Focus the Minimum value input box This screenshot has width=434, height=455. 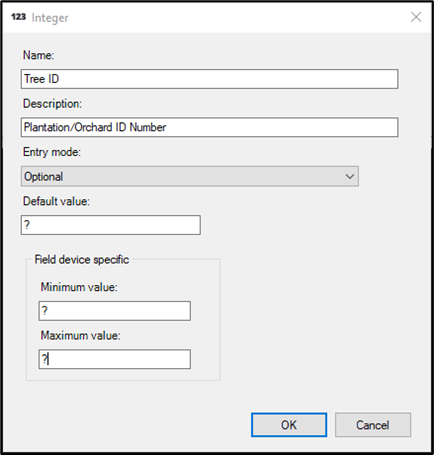[x=115, y=311]
